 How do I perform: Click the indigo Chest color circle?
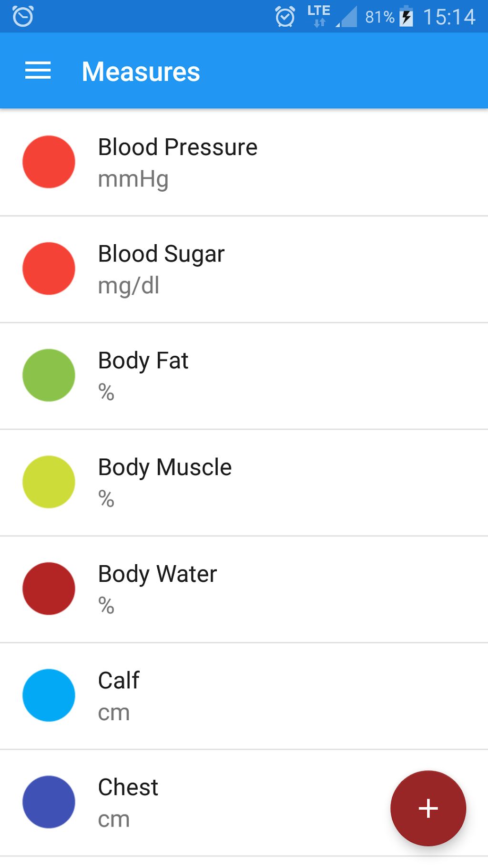pyautogui.click(x=49, y=802)
